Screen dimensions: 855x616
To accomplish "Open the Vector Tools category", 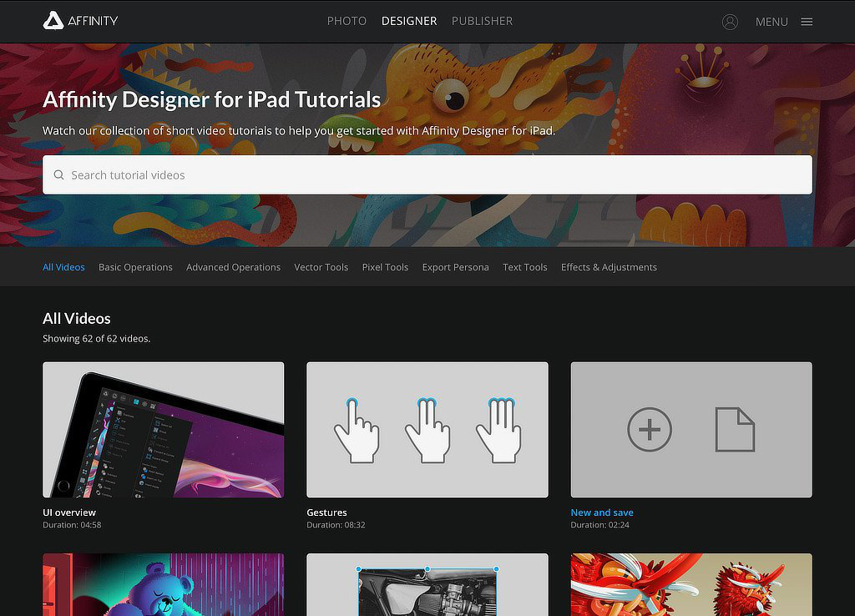I will (x=321, y=267).
